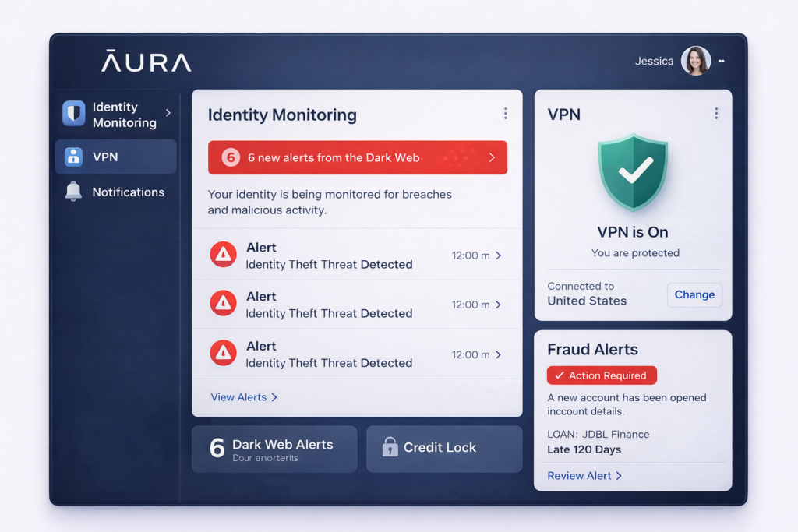Enable VPN from the VPN is On status
This screenshot has width=798, height=532.
tap(633, 231)
